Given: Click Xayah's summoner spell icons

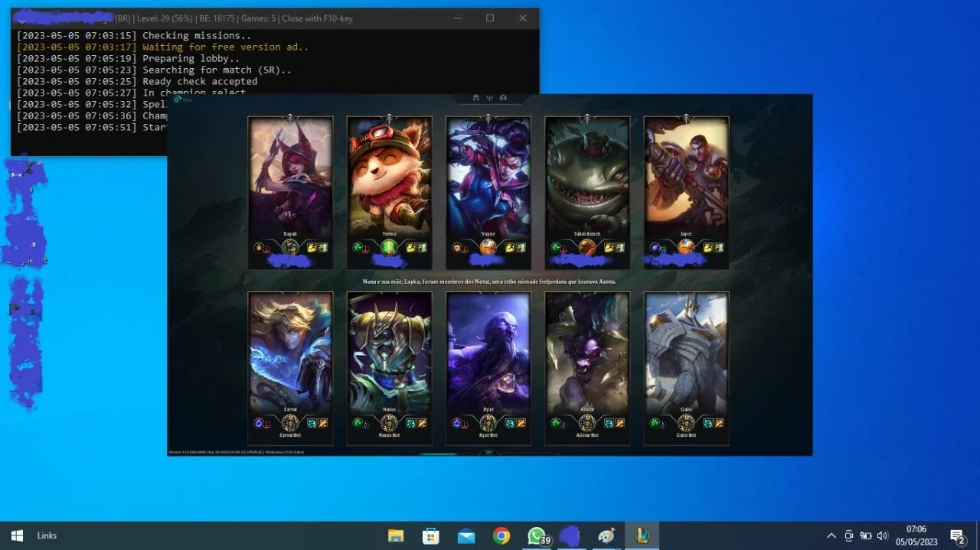Looking at the screenshot, I should pyautogui.click(x=318, y=247).
